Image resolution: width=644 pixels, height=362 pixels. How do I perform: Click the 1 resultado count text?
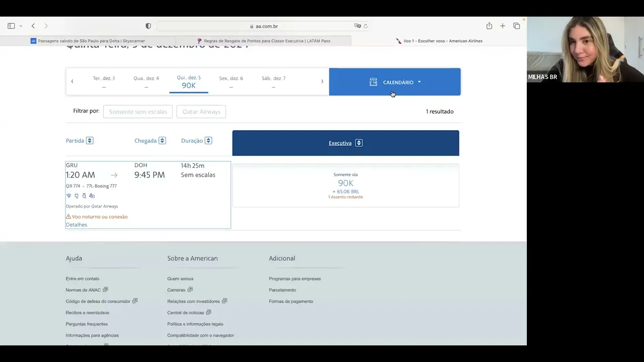coord(440,112)
